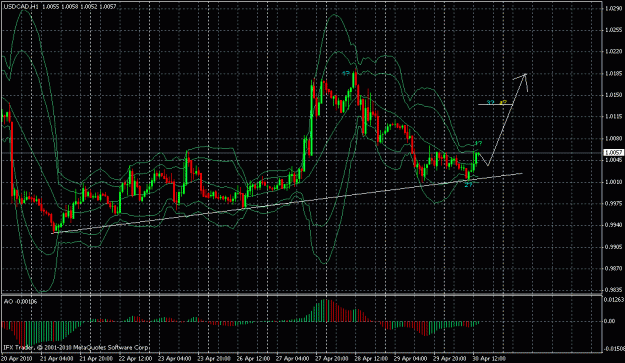Select the 1.0150 price axis label
The height and width of the screenshot is (363, 625).
click(x=613, y=95)
